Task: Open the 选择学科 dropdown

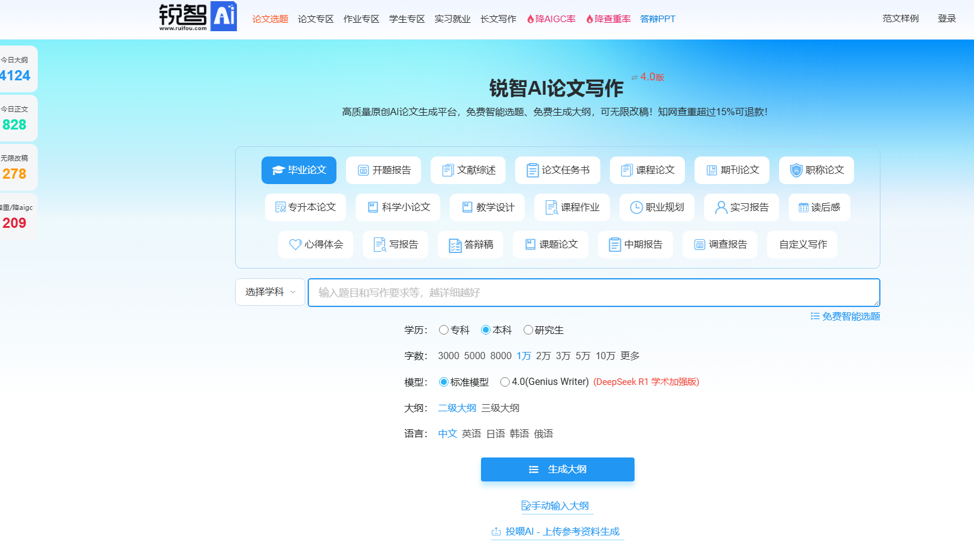Action: 270,292
